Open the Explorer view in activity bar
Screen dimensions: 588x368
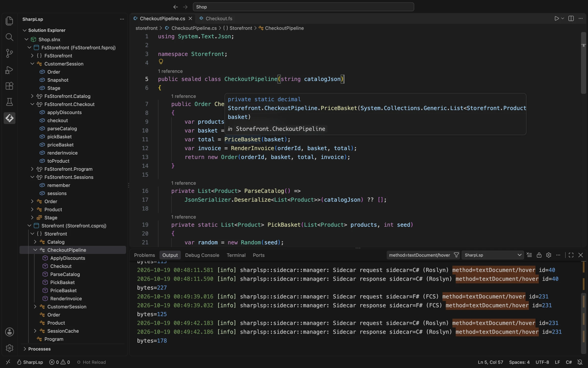9,21
